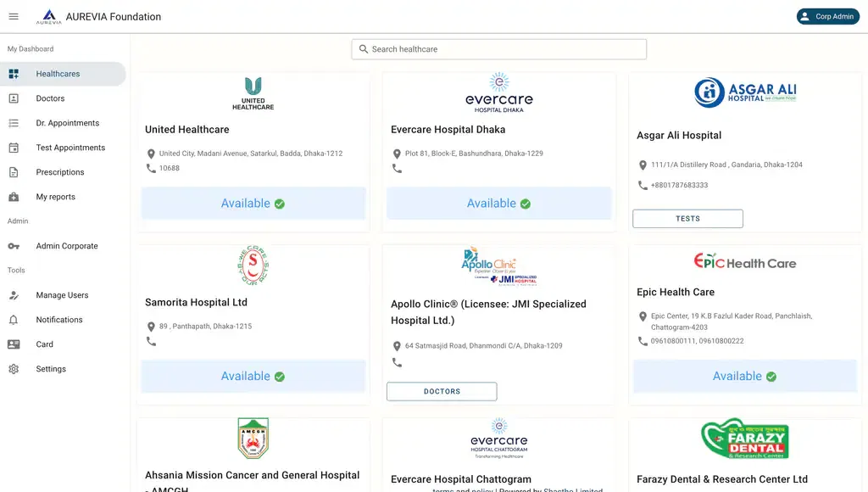
Task: Click Asgar Ali Hospital phone icon
Action: click(x=643, y=185)
